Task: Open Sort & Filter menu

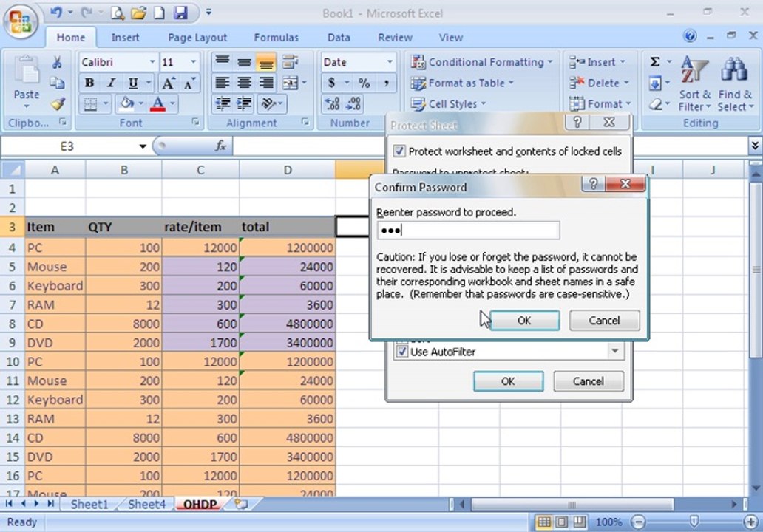Action: (694, 84)
